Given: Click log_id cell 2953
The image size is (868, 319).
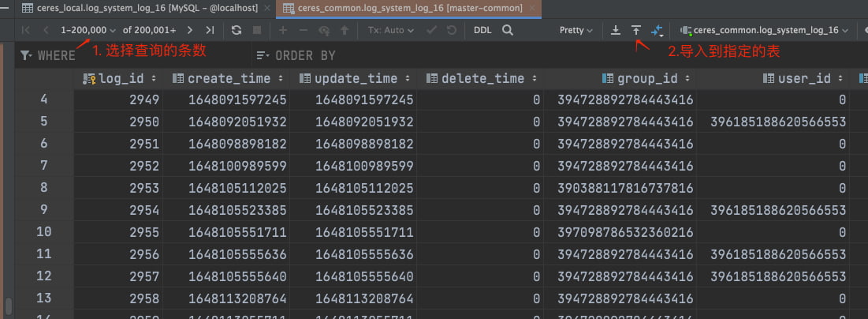Looking at the screenshot, I should tap(118, 188).
